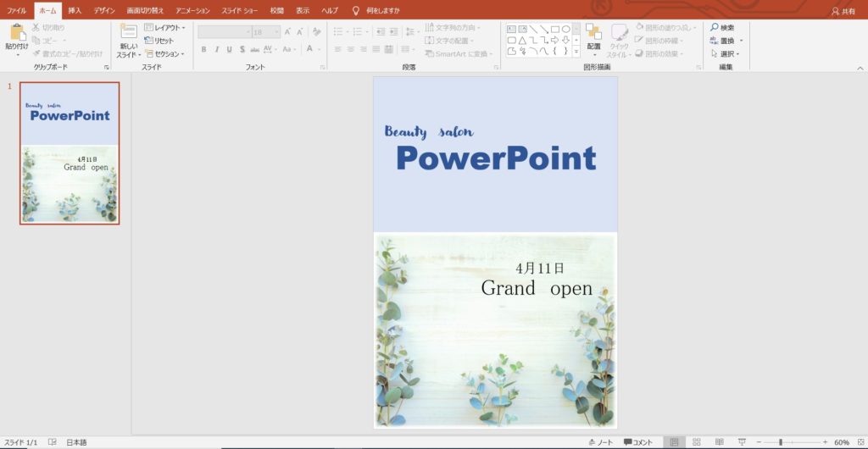Viewport: 868px width, 449px height.
Task: Open the Insert (挿入) tab
Action: click(75, 10)
